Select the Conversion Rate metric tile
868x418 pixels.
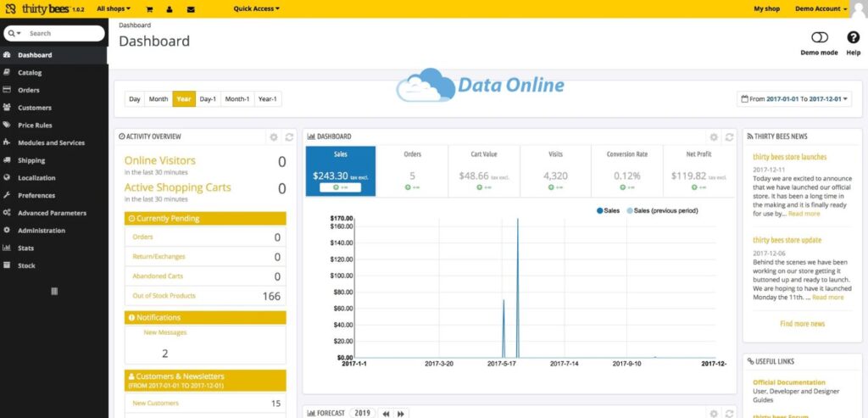[626, 171]
